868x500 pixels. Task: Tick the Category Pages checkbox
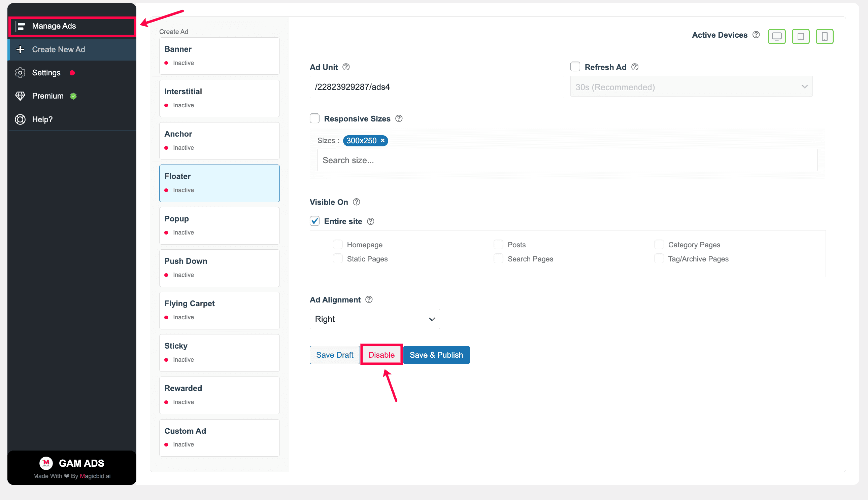(x=659, y=245)
